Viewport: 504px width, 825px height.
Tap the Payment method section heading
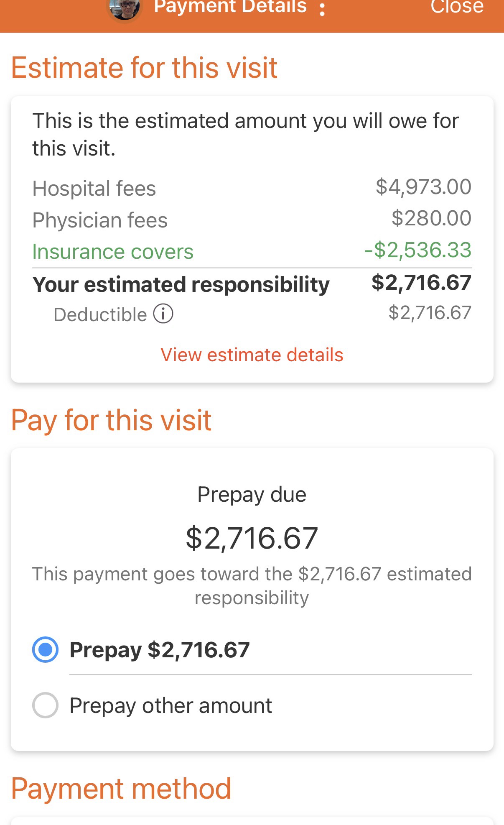tap(121, 789)
